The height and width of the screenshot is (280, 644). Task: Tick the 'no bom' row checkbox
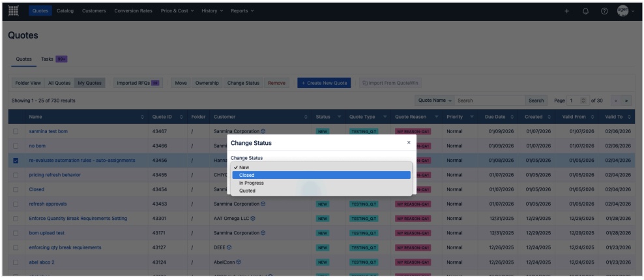(16, 146)
